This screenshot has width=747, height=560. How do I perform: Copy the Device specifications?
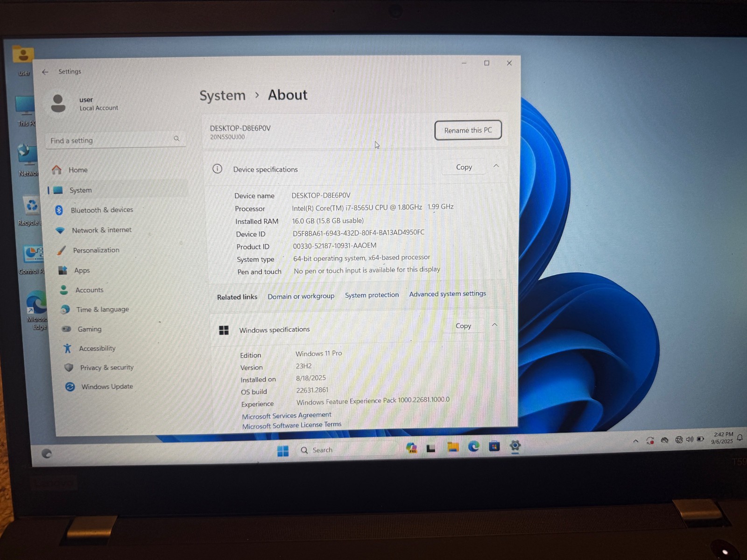click(x=464, y=167)
